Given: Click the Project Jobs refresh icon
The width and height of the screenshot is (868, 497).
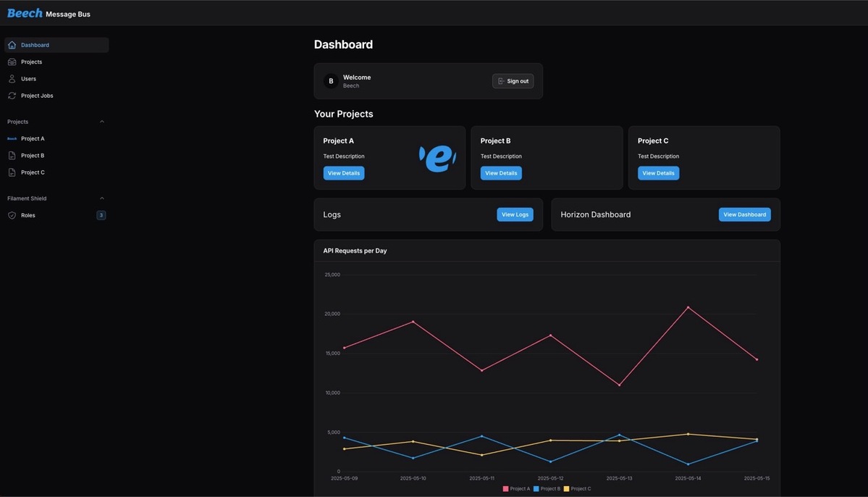Looking at the screenshot, I should 12,96.
